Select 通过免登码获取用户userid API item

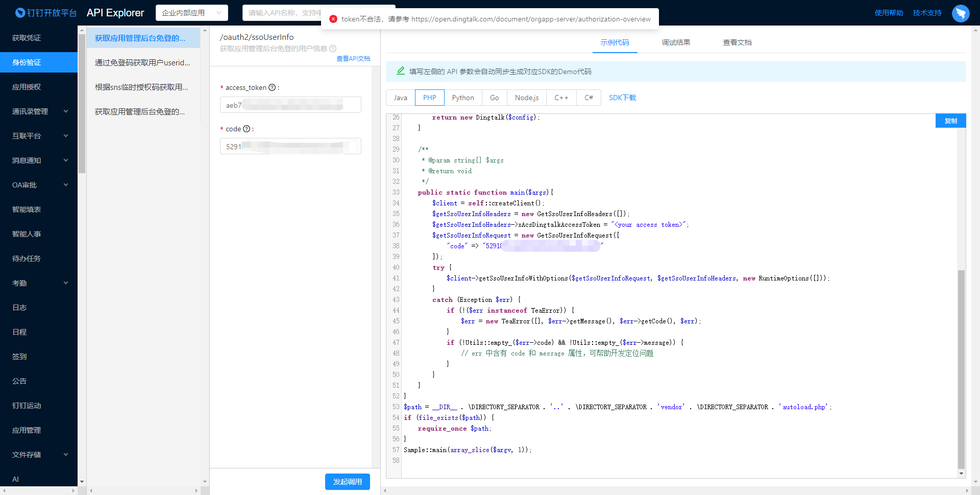143,62
